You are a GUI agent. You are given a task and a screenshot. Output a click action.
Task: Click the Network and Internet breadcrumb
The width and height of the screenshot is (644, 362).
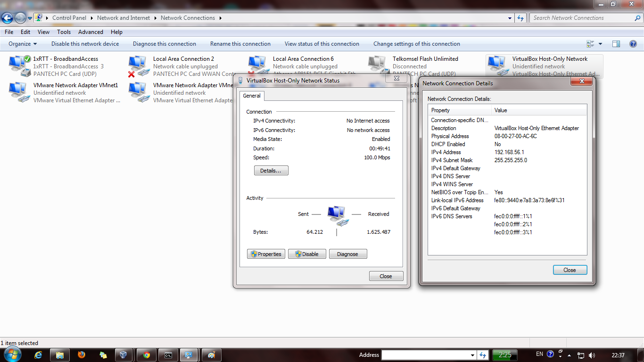(124, 18)
